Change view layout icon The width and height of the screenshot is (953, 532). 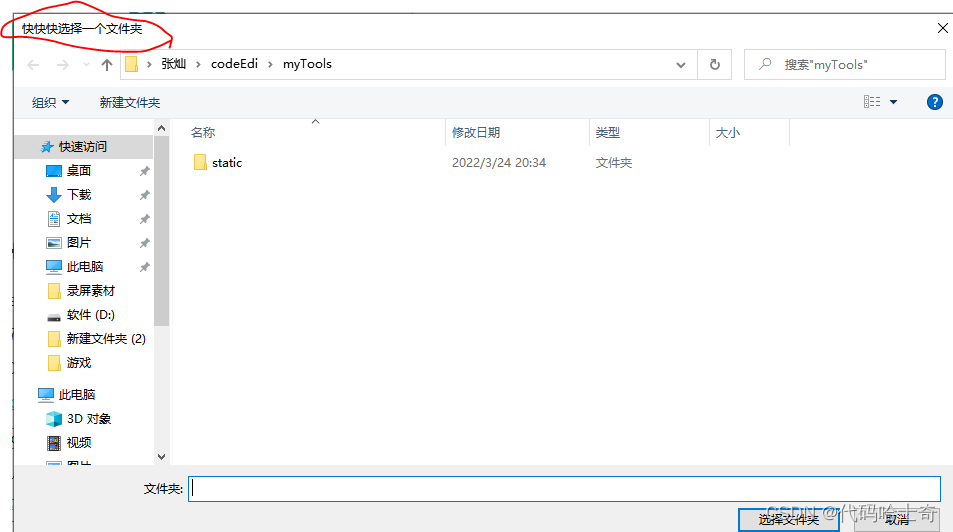point(872,102)
